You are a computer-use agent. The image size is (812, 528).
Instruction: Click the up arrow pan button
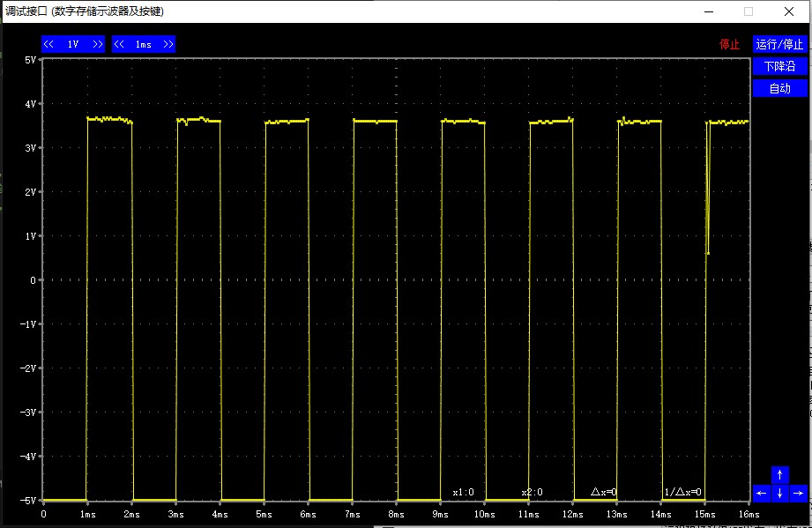[779, 474]
